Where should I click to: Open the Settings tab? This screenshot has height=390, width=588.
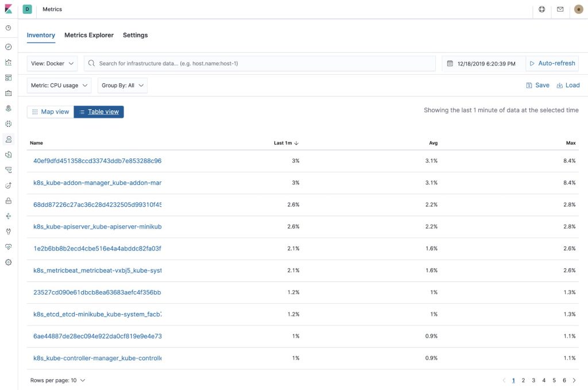[136, 35]
